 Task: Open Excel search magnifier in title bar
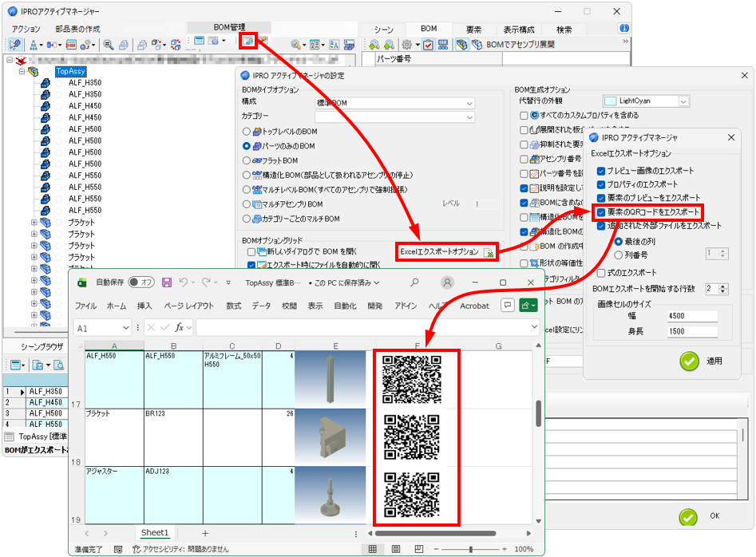414,282
